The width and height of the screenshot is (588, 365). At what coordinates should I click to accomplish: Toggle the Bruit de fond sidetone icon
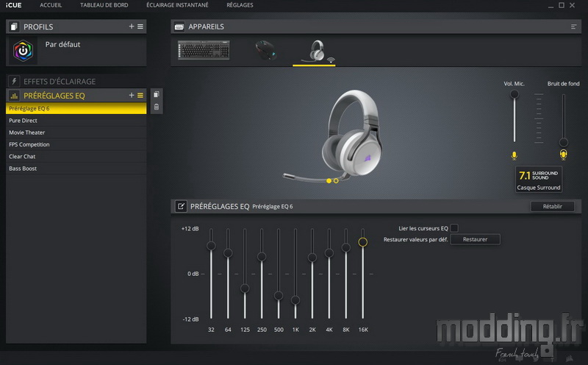coord(563,155)
